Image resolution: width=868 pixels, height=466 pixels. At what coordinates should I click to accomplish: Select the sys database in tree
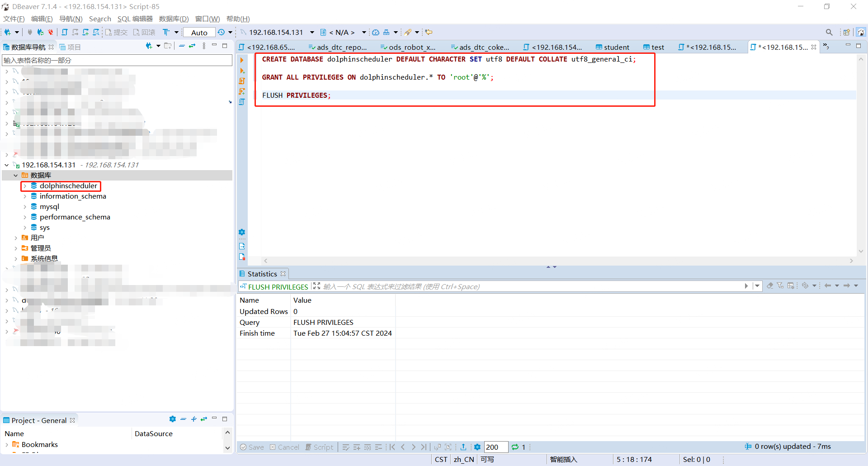[44, 228]
